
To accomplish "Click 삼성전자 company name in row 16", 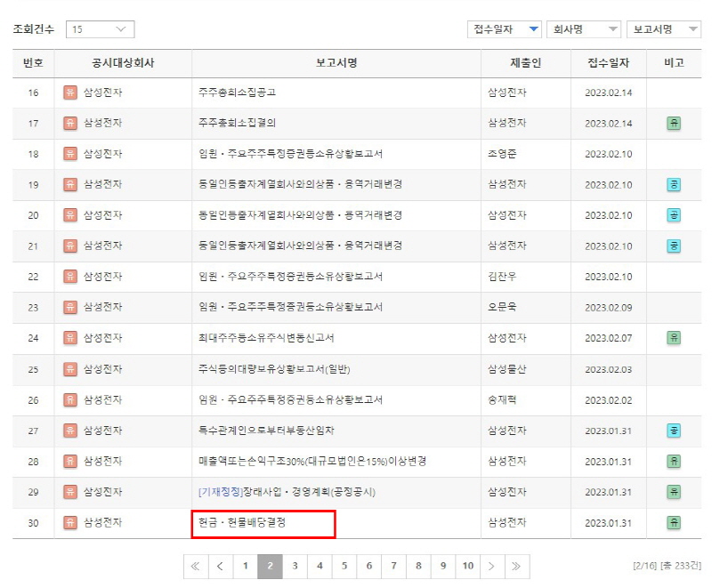I will coord(103,93).
